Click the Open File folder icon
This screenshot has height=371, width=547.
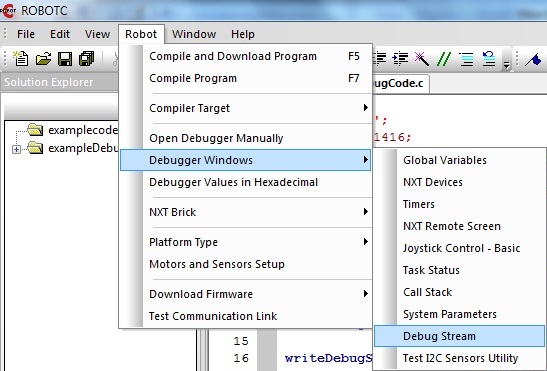tap(43, 59)
